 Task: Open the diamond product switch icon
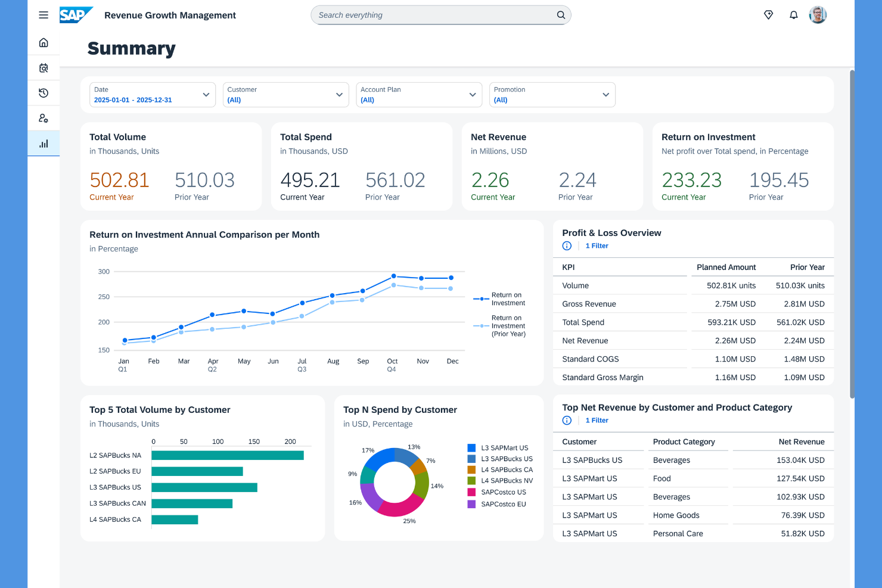tap(769, 15)
